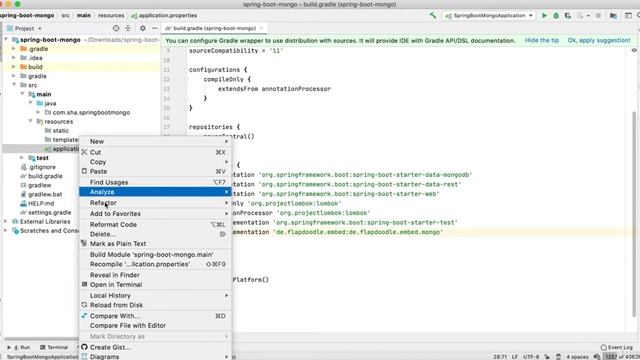Collapse the src folder
This screenshot has height=360, width=640.
point(14,85)
